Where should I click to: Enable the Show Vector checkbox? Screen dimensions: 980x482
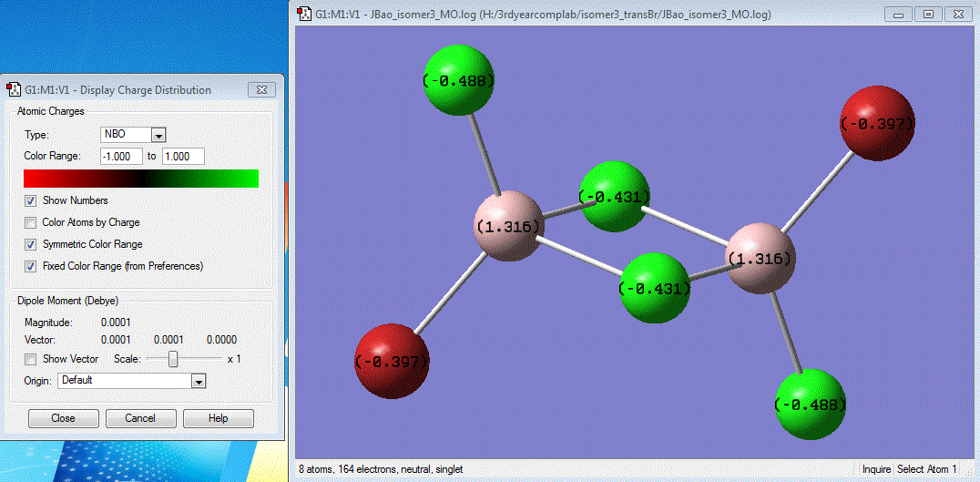30,360
